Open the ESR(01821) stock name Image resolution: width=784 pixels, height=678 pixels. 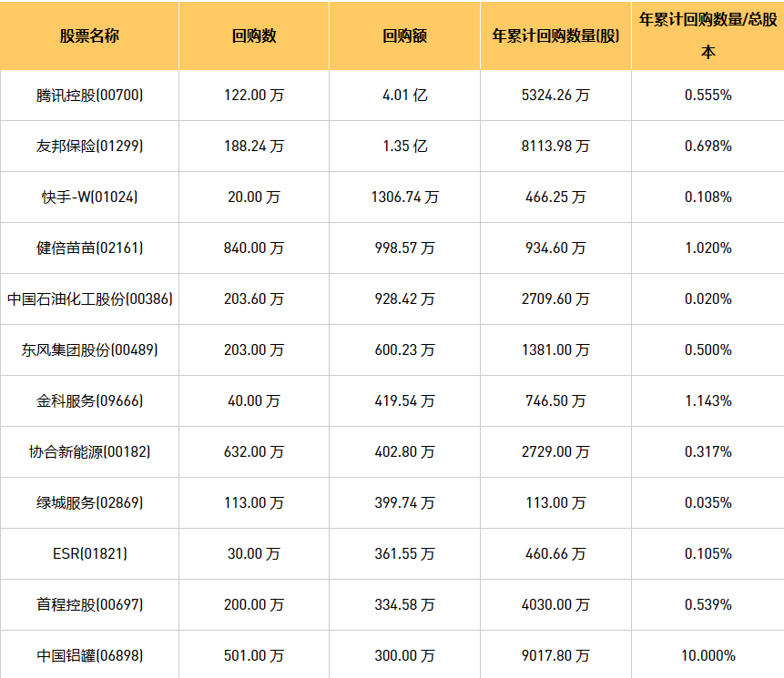click(89, 553)
